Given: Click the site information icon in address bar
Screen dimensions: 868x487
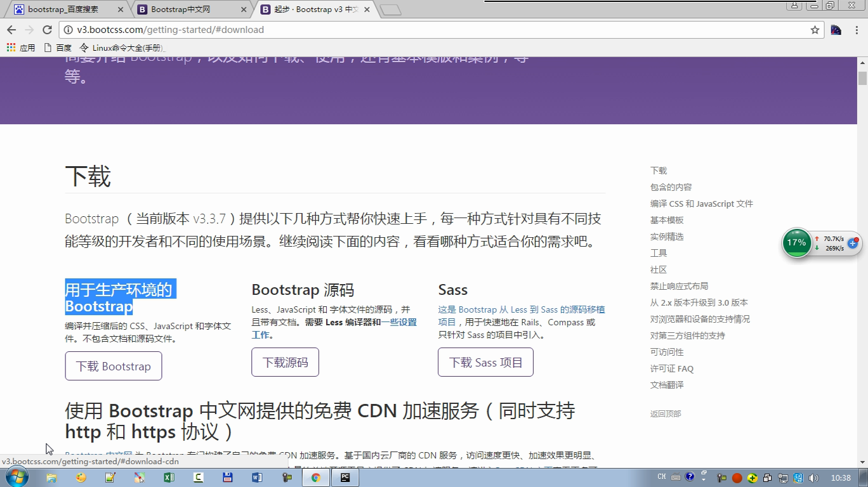Looking at the screenshot, I should pos(69,30).
